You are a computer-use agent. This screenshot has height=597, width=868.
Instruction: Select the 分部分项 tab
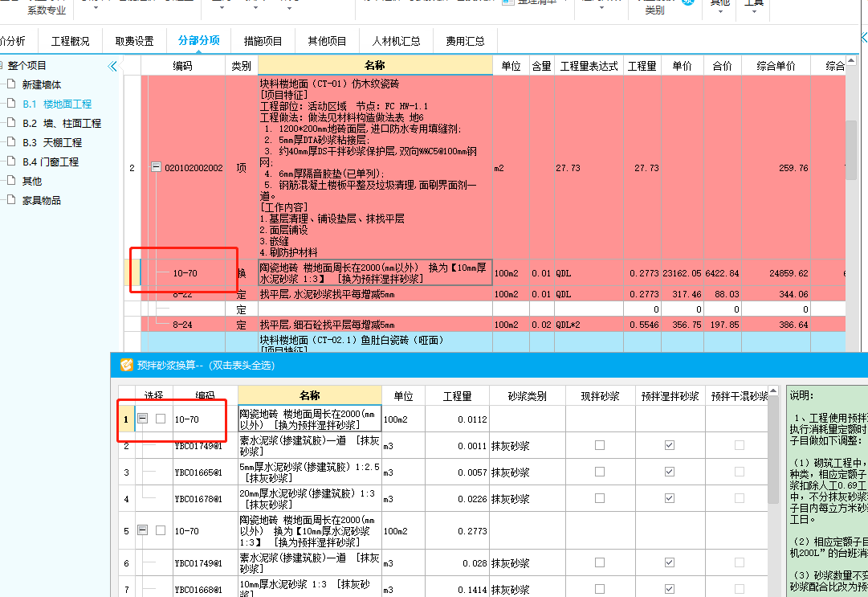(198, 40)
